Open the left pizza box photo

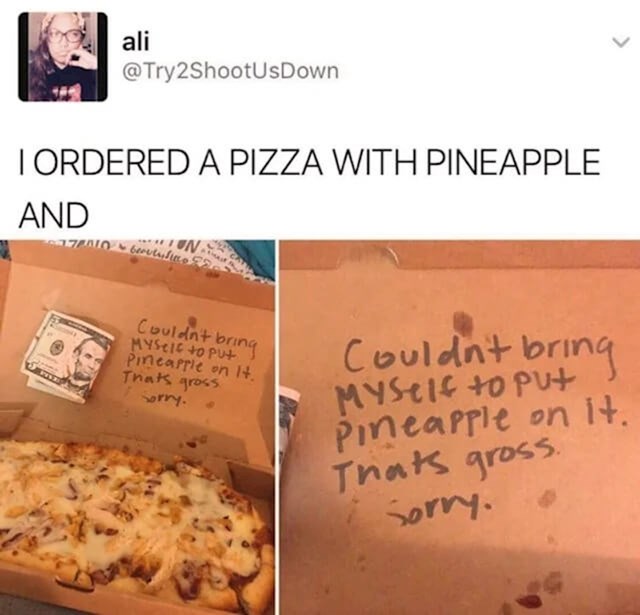(137, 427)
